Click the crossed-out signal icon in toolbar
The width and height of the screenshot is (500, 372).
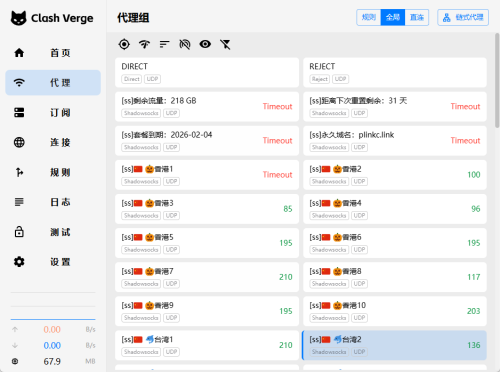(185, 44)
